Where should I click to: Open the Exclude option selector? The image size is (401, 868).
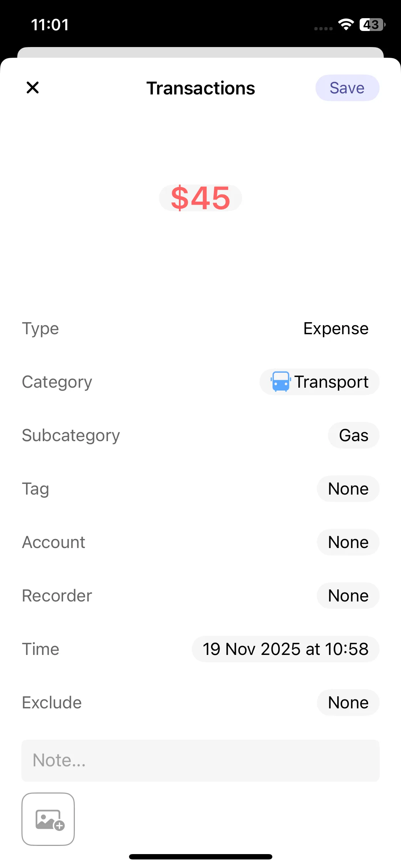click(x=348, y=703)
